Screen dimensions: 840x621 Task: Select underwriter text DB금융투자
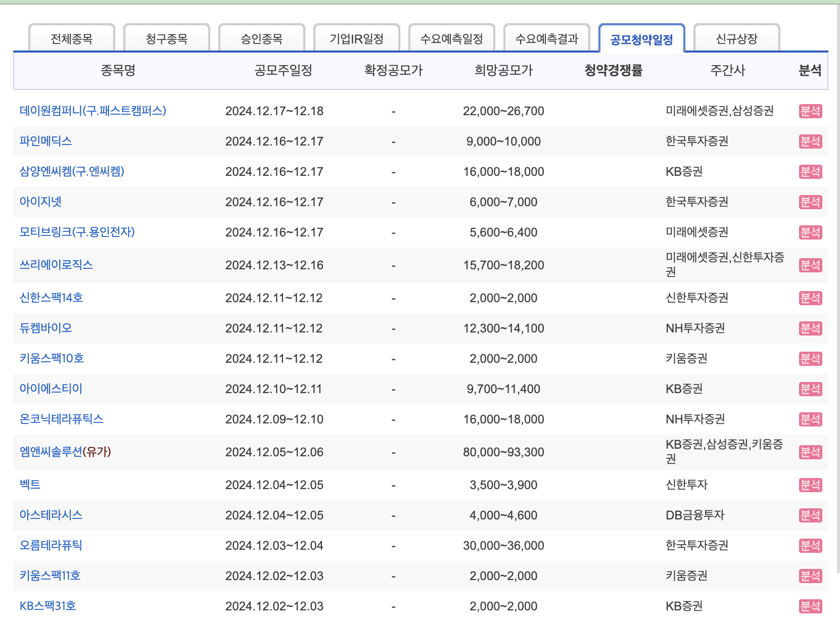coord(695,515)
